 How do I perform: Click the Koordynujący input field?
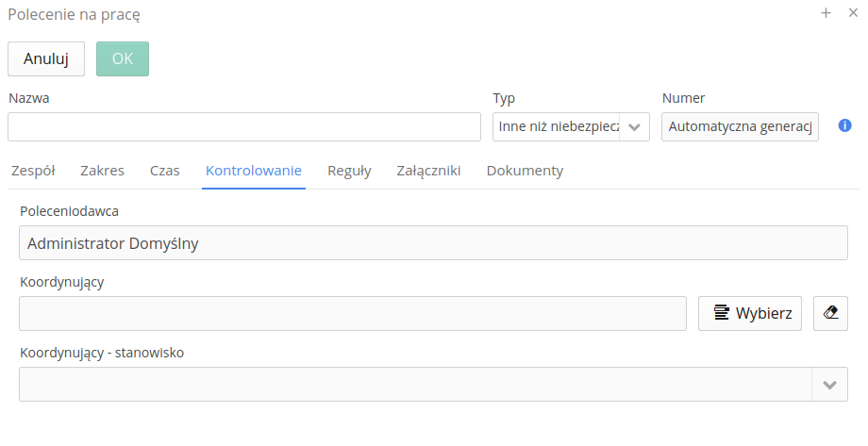pyautogui.click(x=353, y=313)
